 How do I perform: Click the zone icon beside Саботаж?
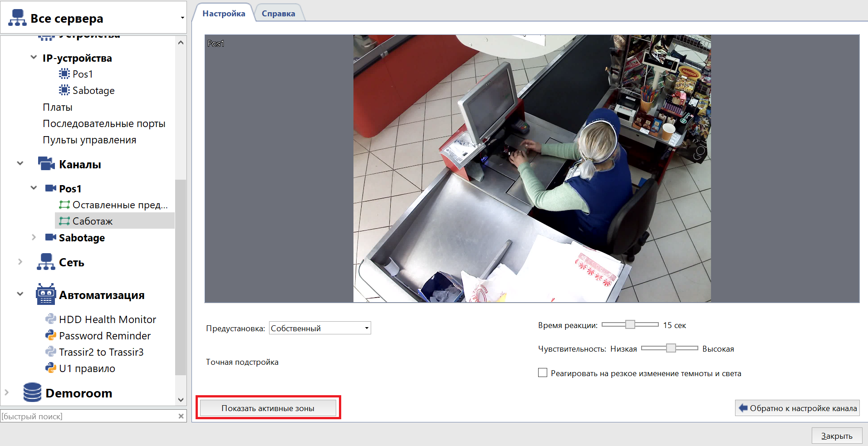pos(64,221)
